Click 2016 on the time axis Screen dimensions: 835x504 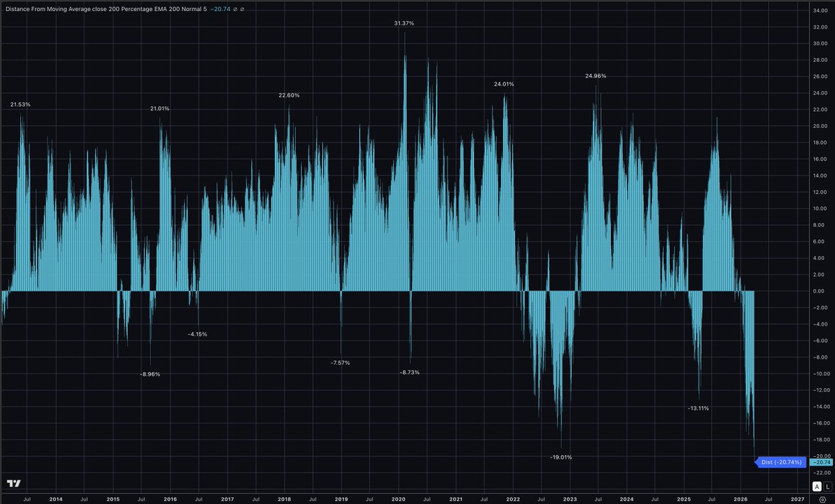170,499
